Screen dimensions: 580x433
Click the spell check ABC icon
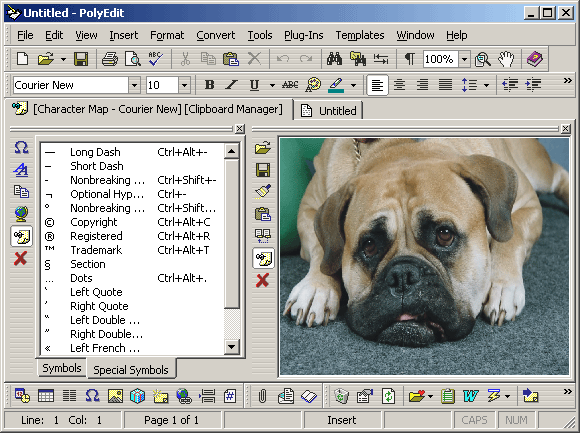point(155,59)
